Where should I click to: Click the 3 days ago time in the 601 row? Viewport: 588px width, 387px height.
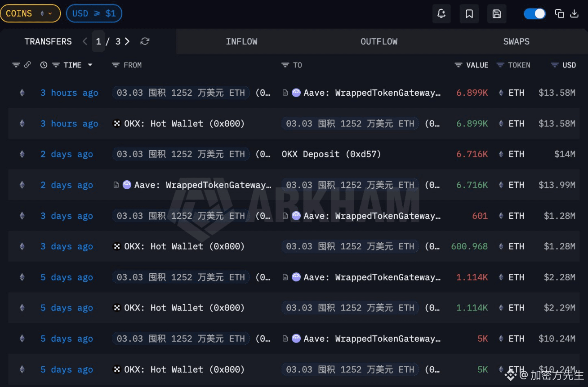click(67, 216)
